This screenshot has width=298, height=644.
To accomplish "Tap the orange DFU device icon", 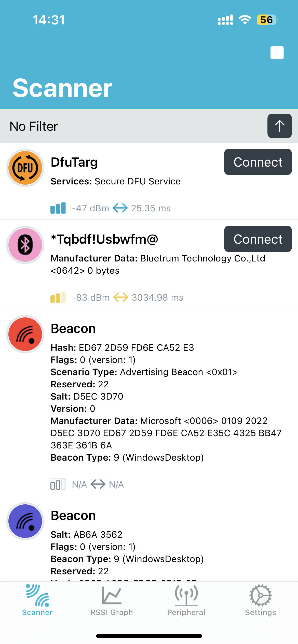I will [25, 168].
